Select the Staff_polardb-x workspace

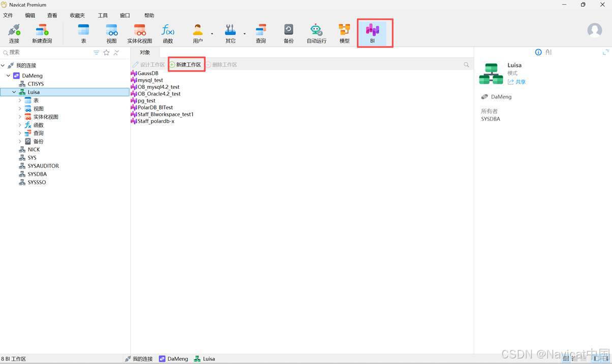152,121
